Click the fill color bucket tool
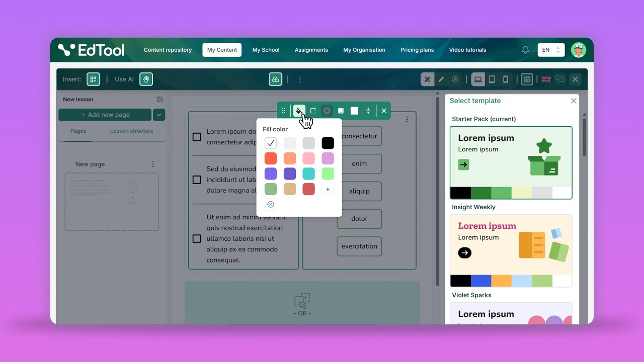Image resolution: width=644 pixels, height=362 pixels. [x=299, y=111]
